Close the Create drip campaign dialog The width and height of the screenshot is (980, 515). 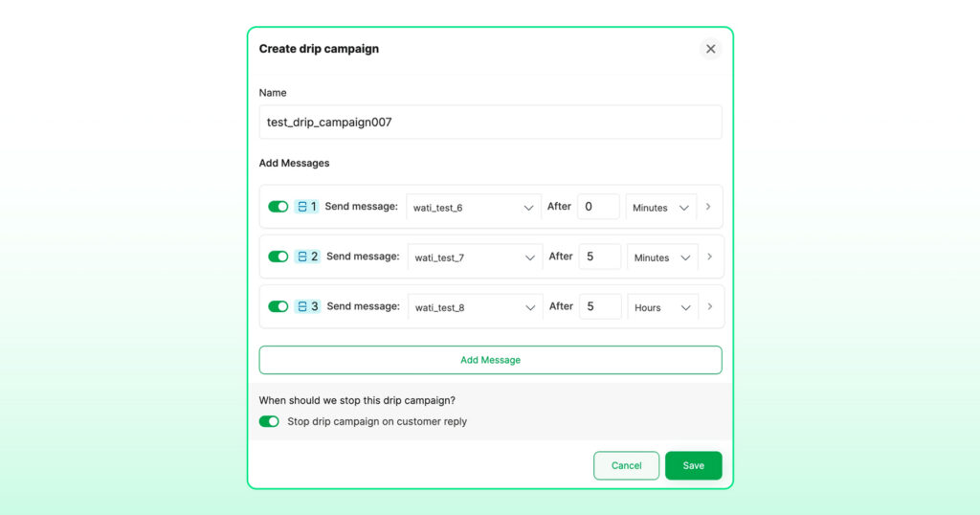coord(711,49)
